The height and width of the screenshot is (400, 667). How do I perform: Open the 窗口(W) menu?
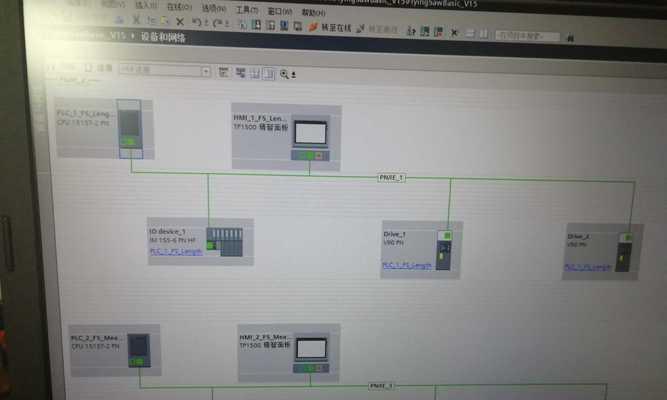(x=280, y=11)
